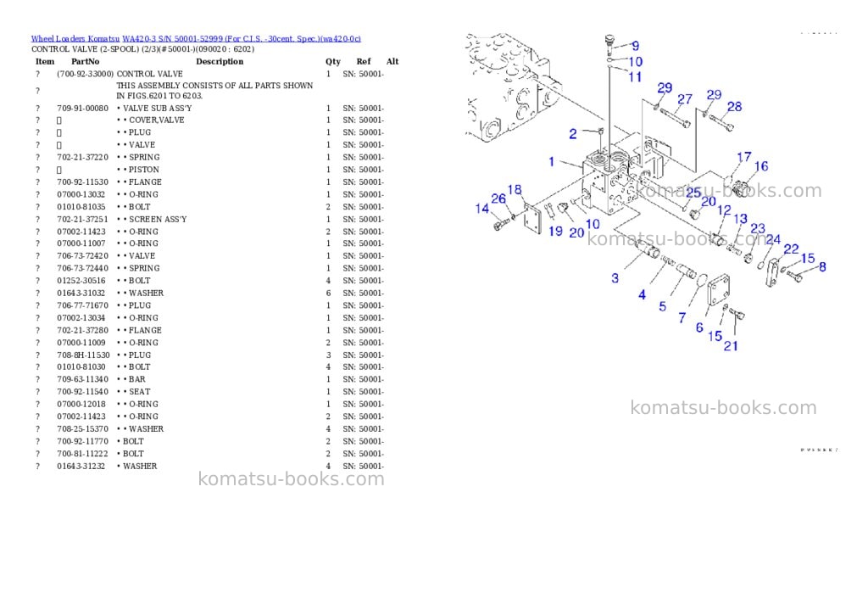Select part number 702-21-37280

click(82, 330)
